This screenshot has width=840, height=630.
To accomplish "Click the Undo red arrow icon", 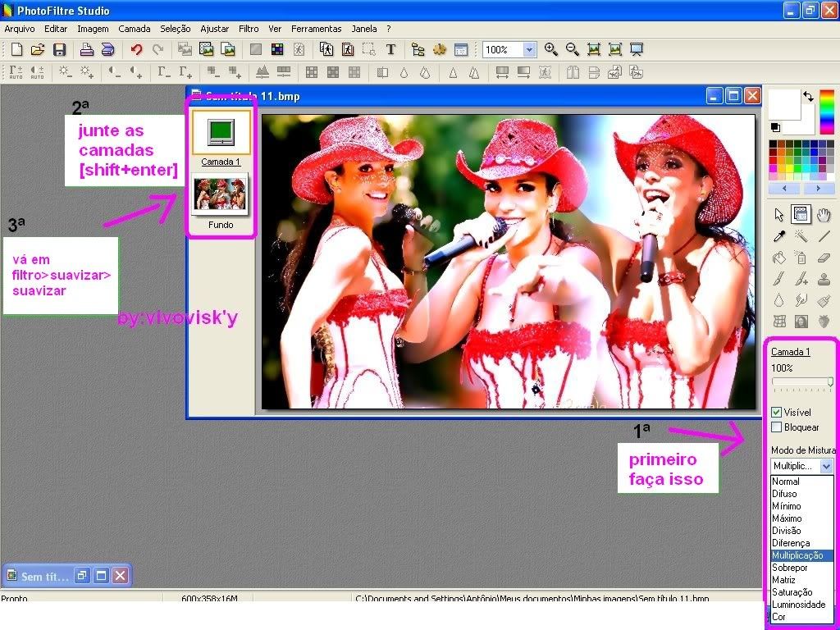I will [x=136, y=50].
